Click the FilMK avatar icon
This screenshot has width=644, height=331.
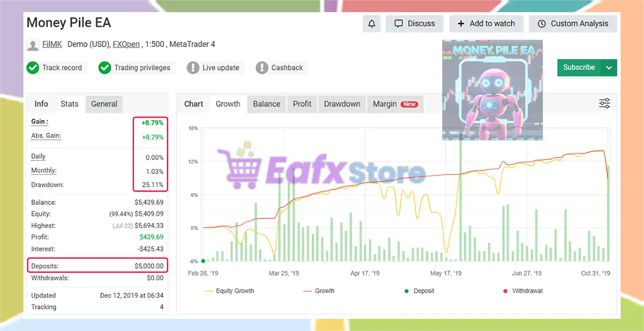[33, 45]
